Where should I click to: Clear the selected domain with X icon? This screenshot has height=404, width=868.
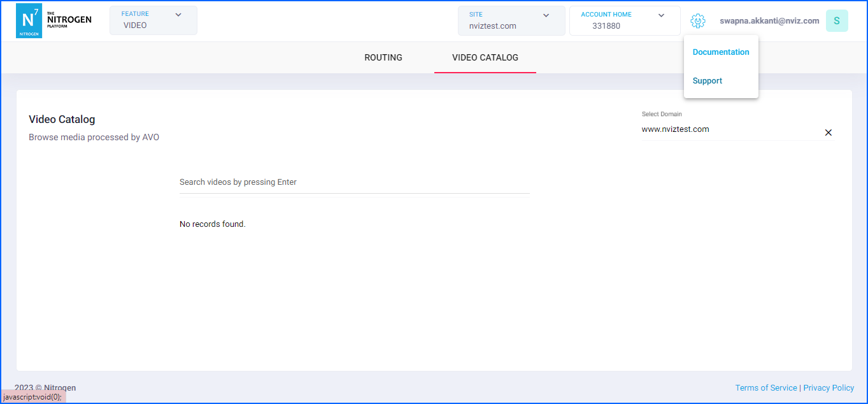(x=828, y=133)
